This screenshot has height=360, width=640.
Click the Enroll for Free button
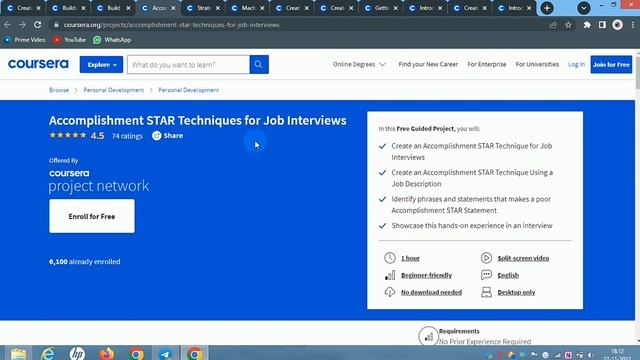click(x=92, y=216)
